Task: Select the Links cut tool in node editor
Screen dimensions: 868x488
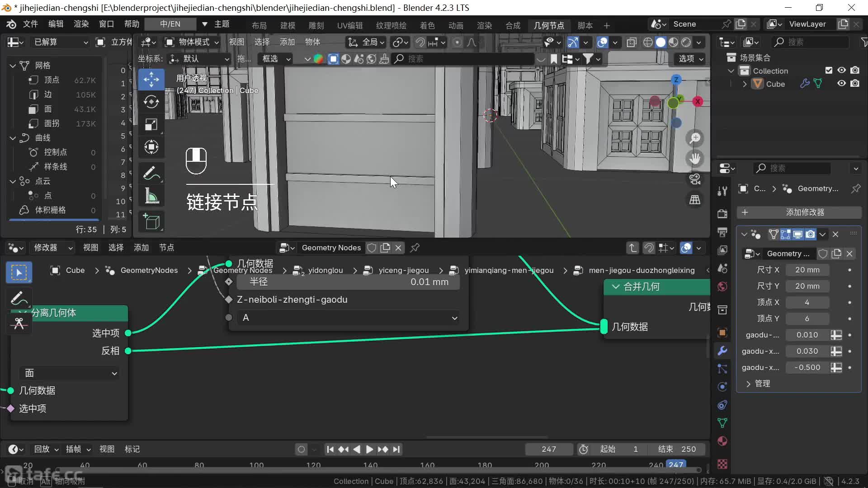Action: coord(19,324)
